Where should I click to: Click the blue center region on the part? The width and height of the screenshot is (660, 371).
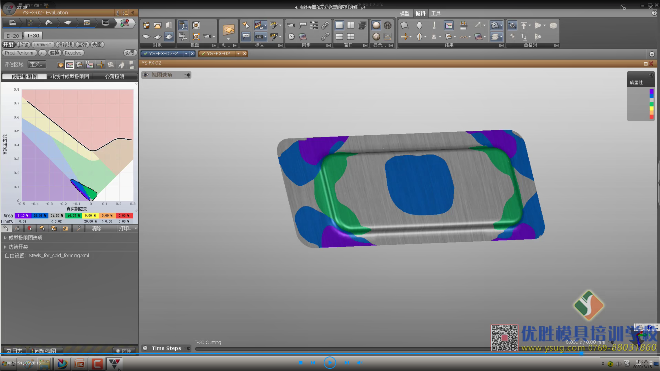(420, 184)
